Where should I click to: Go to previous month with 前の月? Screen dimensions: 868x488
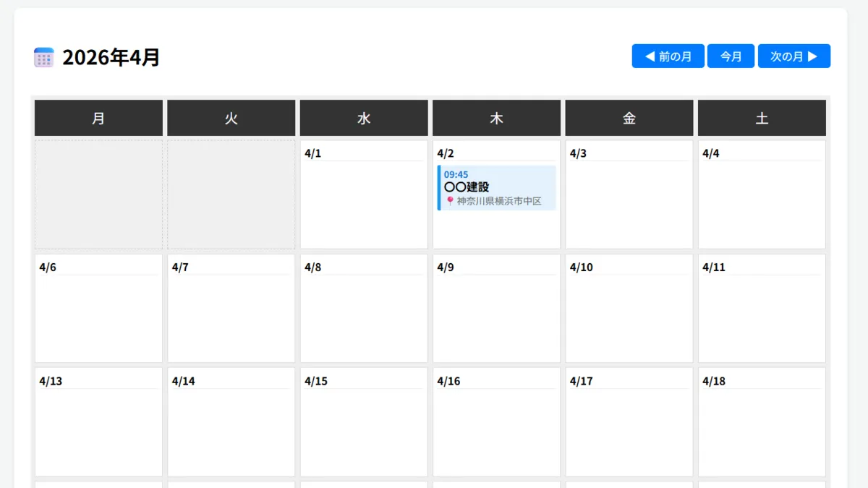pos(668,56)
